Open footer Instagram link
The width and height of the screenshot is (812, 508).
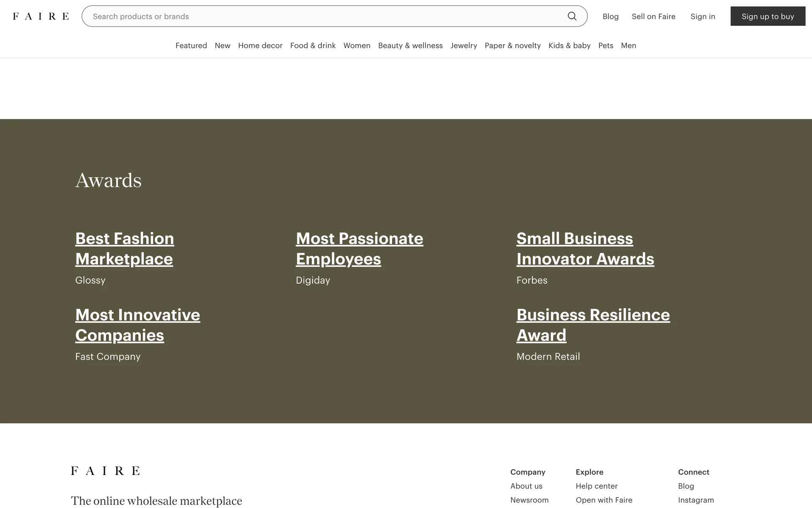696,500
